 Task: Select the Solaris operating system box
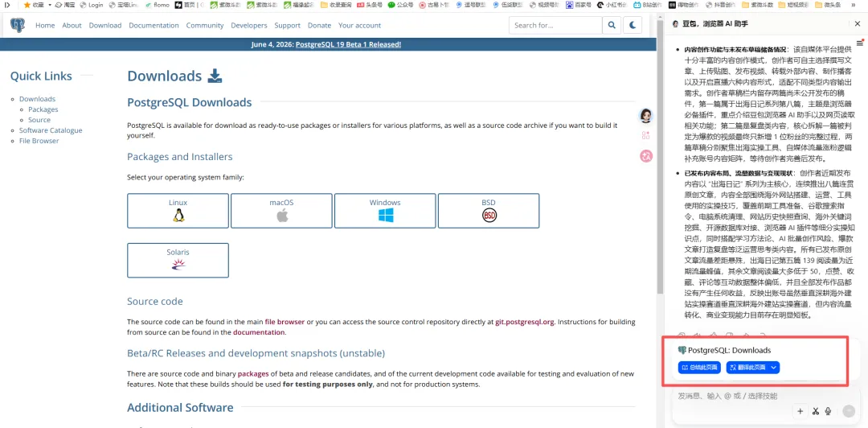pyautogui.click(x=178, y=260)
